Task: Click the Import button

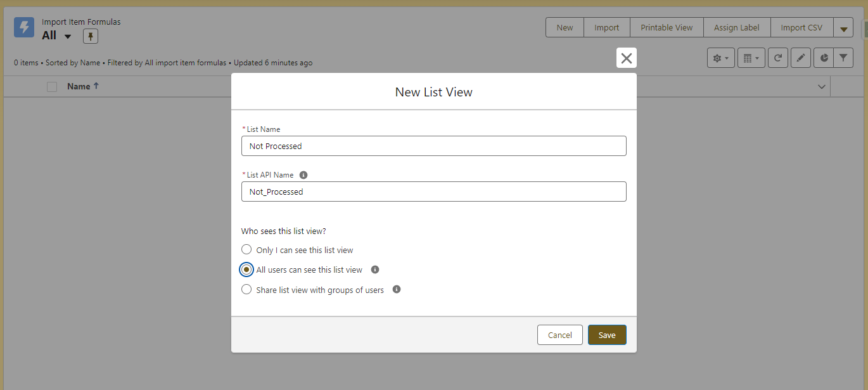Action: 606,27
